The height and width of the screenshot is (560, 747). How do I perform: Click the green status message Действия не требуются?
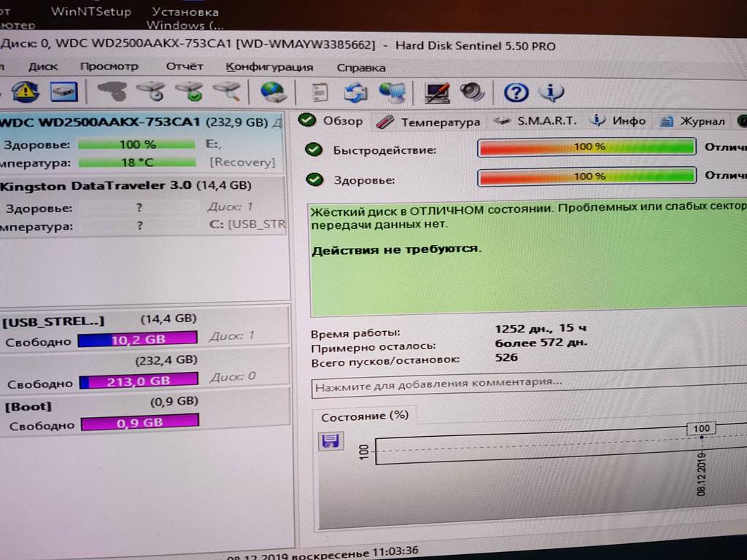[x=396, y=249]
